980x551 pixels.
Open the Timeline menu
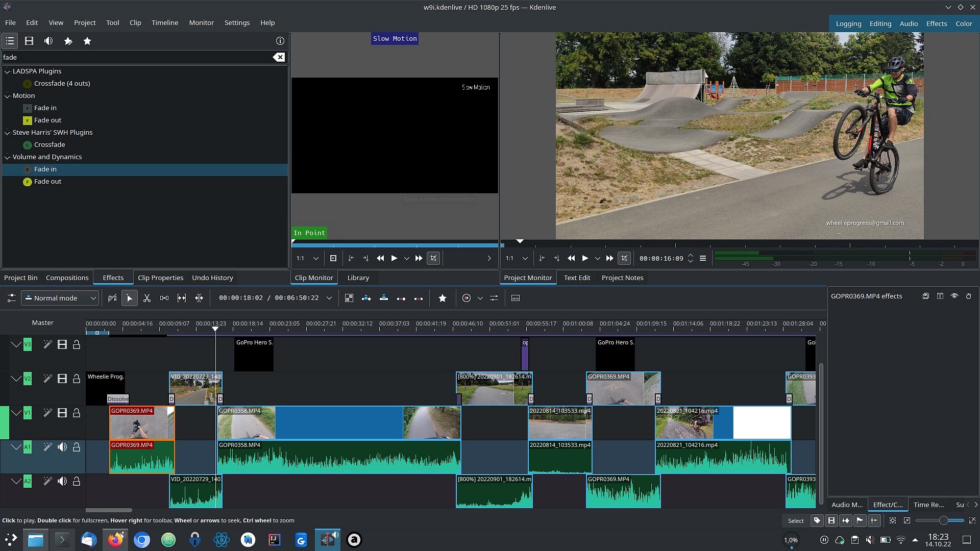(x=164, y=23)
